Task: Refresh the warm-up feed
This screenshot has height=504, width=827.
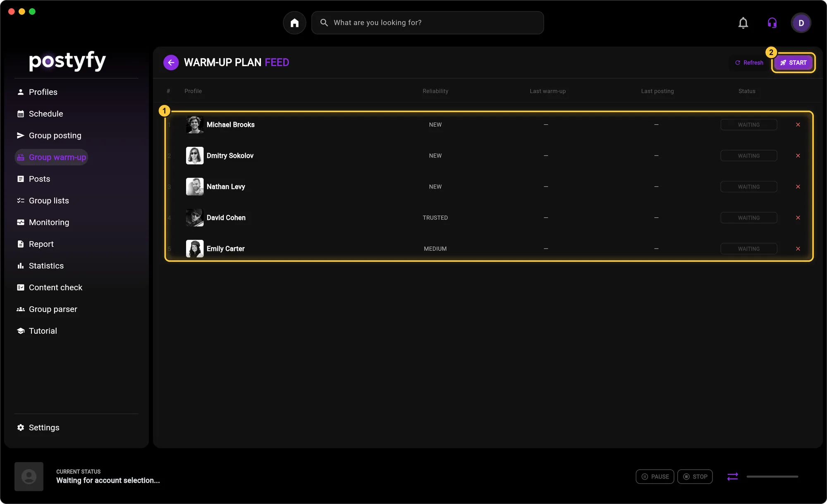Action: pyautogui.click(x=749, y=63)
